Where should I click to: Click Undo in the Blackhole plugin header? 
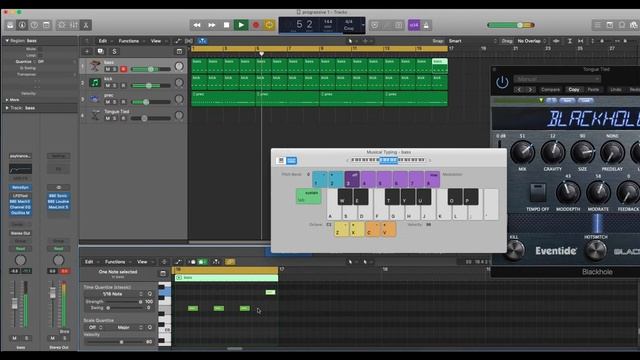tap(616, 89)
